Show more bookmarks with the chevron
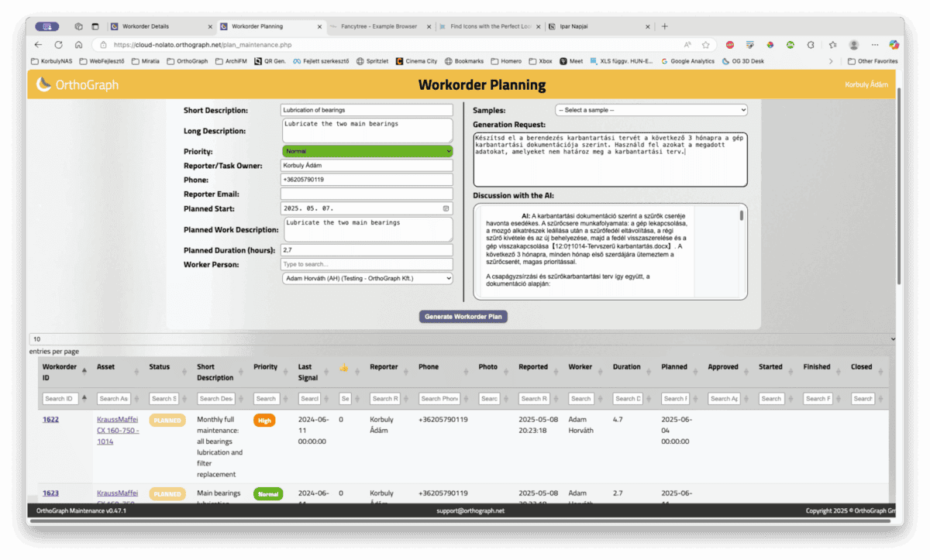 [x=832, y=61]
